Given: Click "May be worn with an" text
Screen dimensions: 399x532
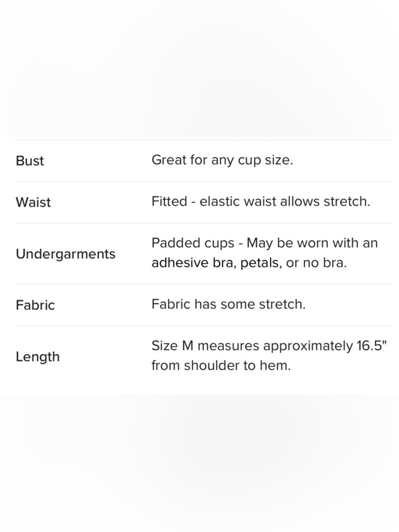Looking at the screenshot, I should click(x=312, y=243).
